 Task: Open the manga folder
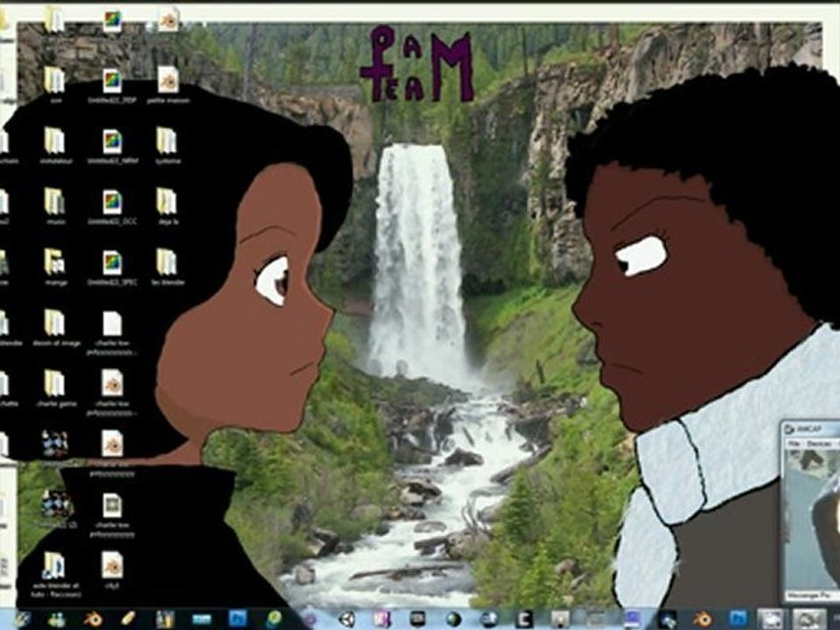click(55, 267)
